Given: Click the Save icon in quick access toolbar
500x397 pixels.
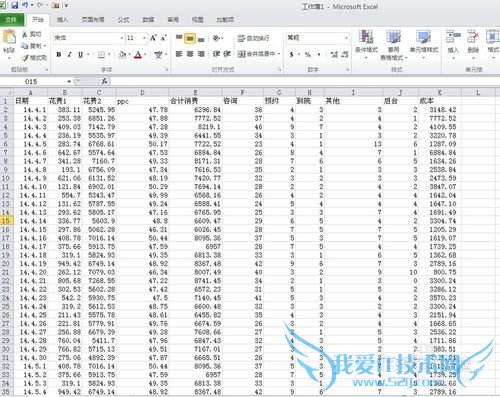Looking at the screenshot, I should 15,5.
